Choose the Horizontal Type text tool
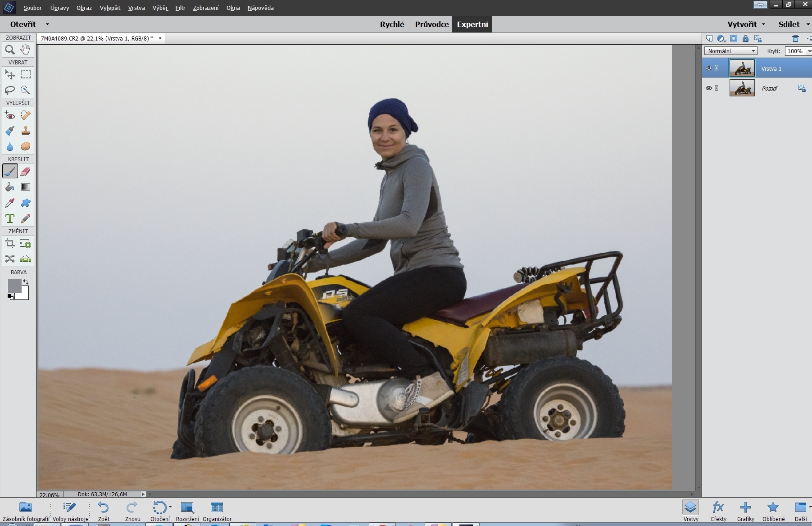The image size is (812, 526). tap(10, 219)
